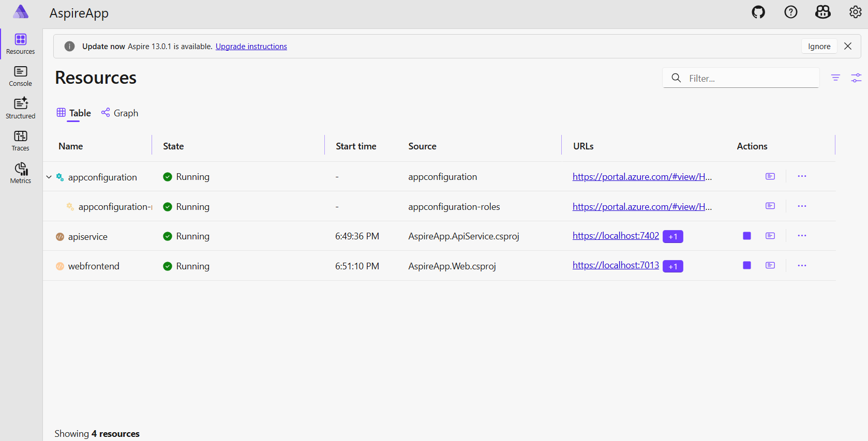Click the URLs column header

pyautogui.click(x=583, y=146)
